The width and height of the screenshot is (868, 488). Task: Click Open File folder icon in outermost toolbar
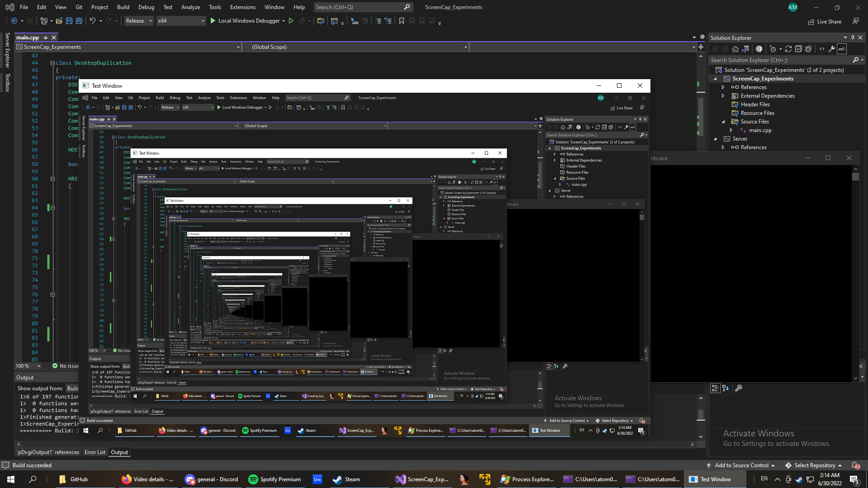click(x=59, y=21)
